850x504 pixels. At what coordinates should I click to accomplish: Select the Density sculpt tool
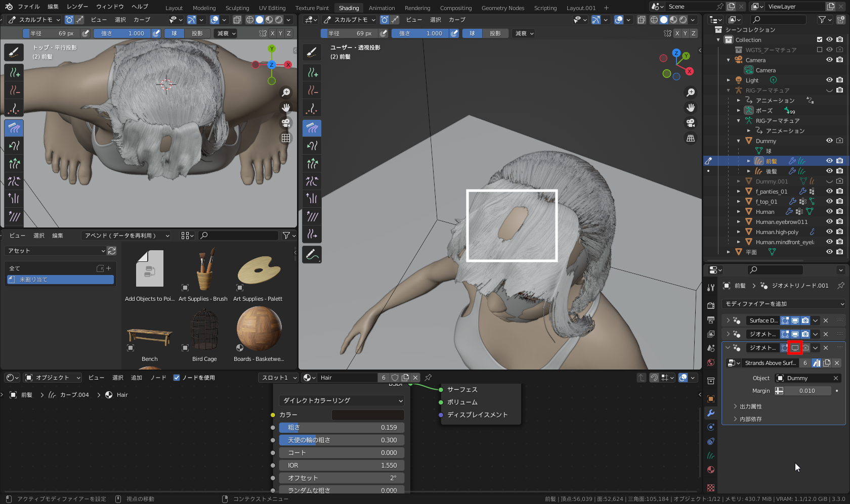click(x=14, y=108)
